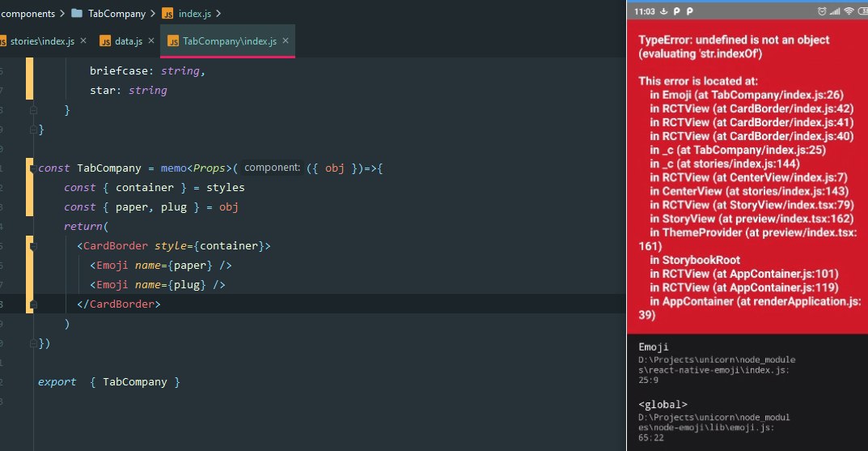Click 'TabCompany' in the export statement
Viewport: 868px width, 451px height.
coord(134,381)
